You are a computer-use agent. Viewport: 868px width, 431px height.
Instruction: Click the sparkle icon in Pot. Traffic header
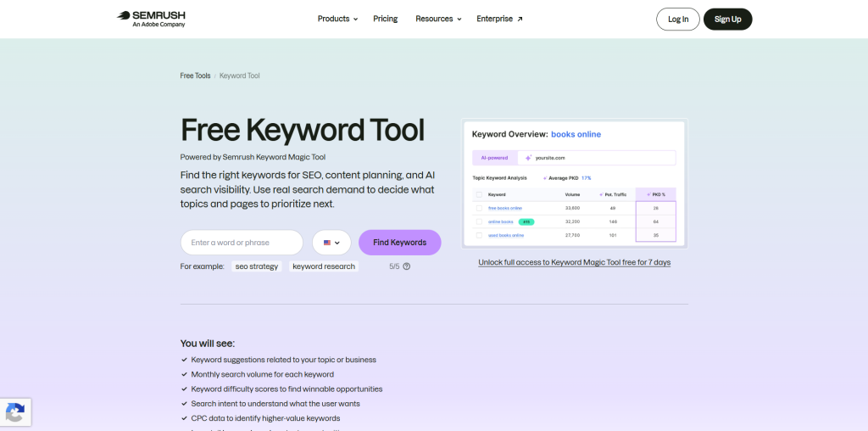pyautogui.click(x=601, y=195)
